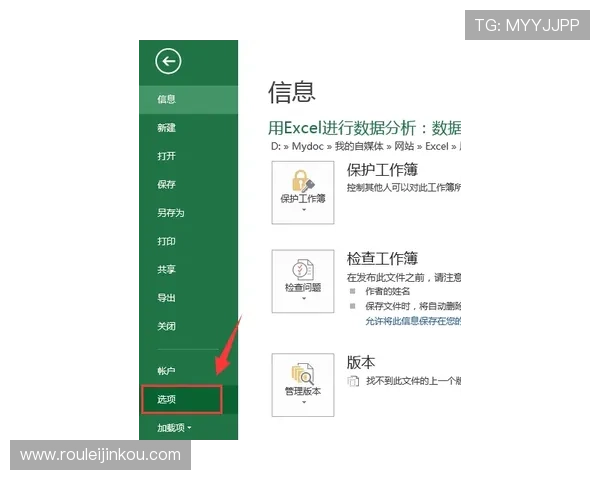The image size is (600, 480).
Task: Click the 信息 page heading
Action: coord(292,92)
